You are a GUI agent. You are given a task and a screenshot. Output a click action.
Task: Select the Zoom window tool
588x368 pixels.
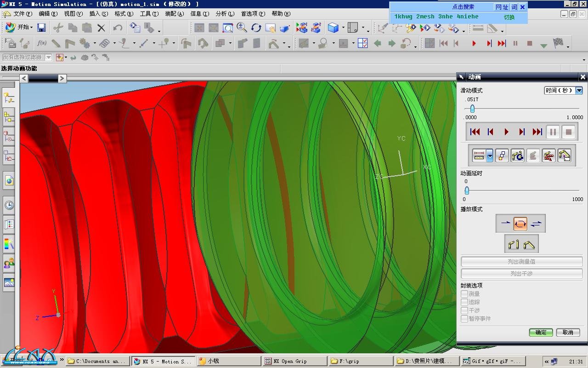[x=228, y=28]
